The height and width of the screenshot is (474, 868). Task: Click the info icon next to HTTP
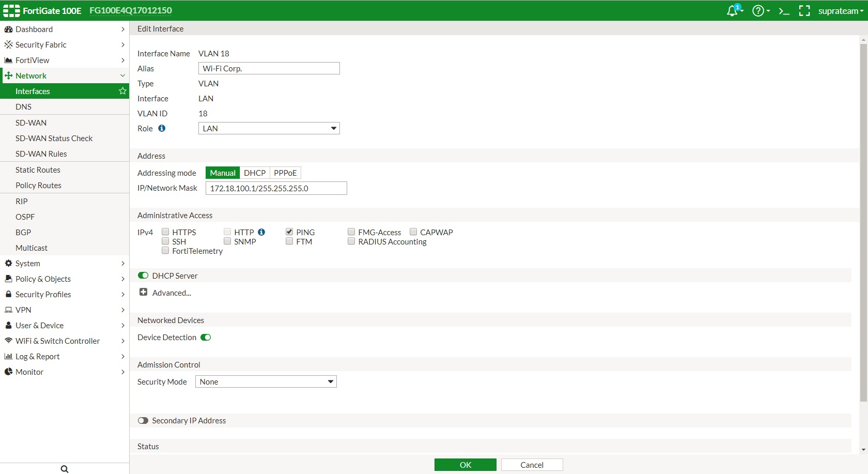tap(261, 232)
